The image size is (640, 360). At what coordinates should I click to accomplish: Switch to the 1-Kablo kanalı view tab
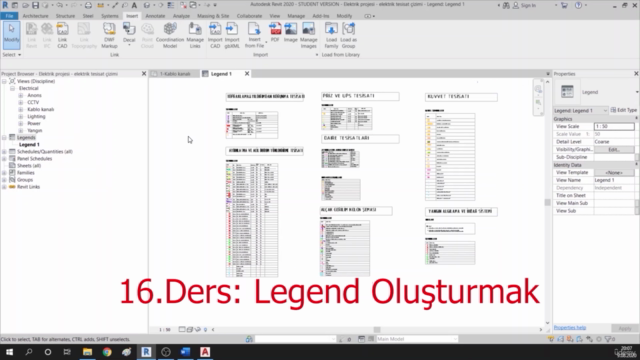(x=175, y=73)
